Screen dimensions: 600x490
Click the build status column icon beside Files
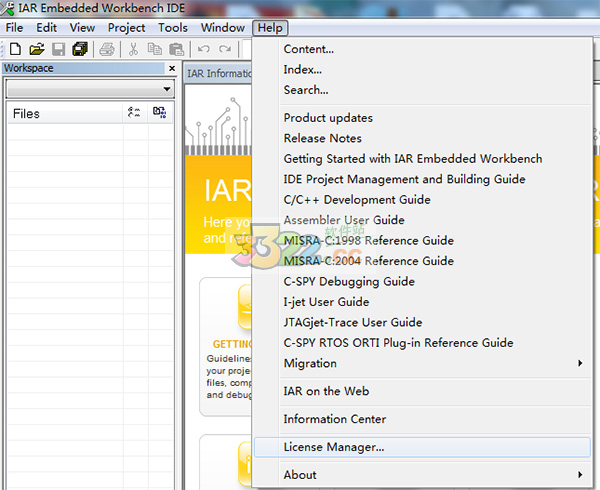tap(159, 113)
